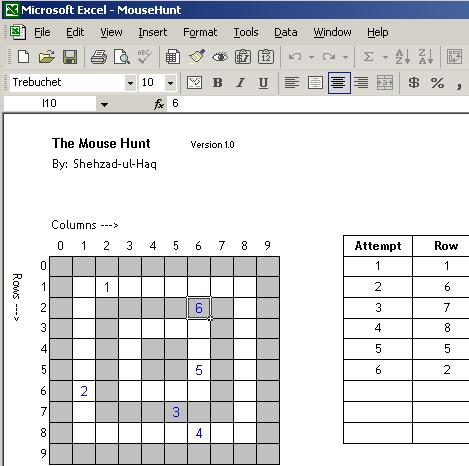This screenshot has width=469, height=466.
Task: Expand the Name Box dropdown arrow
Action: point(104,104)
